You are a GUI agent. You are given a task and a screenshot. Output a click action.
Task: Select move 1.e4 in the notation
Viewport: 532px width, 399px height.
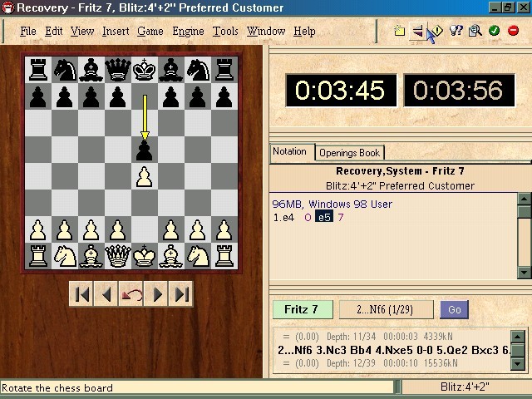(283, 218)
